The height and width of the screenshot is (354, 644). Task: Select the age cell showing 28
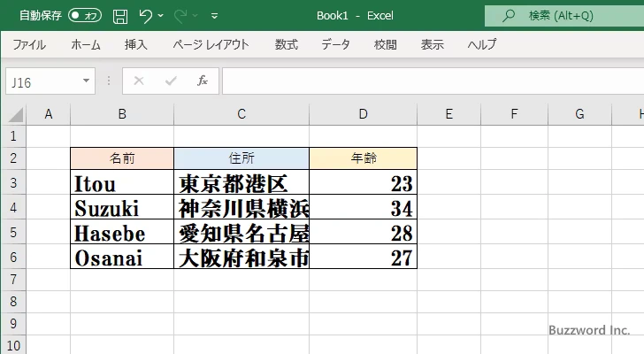click(x=363, y=232)
